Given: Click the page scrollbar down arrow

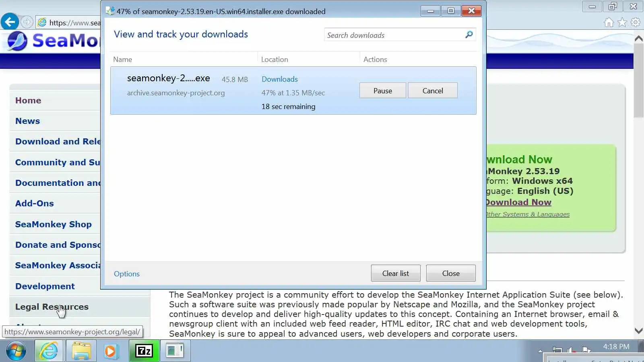Looking at the screenshot, I should pyautogui.click(x=638, y=331).
